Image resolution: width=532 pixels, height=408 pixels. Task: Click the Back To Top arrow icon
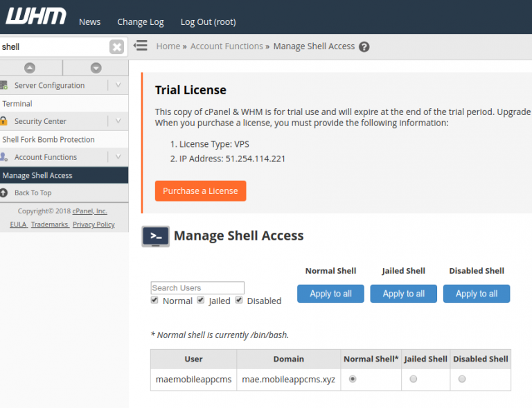click(x=4, y=193)
